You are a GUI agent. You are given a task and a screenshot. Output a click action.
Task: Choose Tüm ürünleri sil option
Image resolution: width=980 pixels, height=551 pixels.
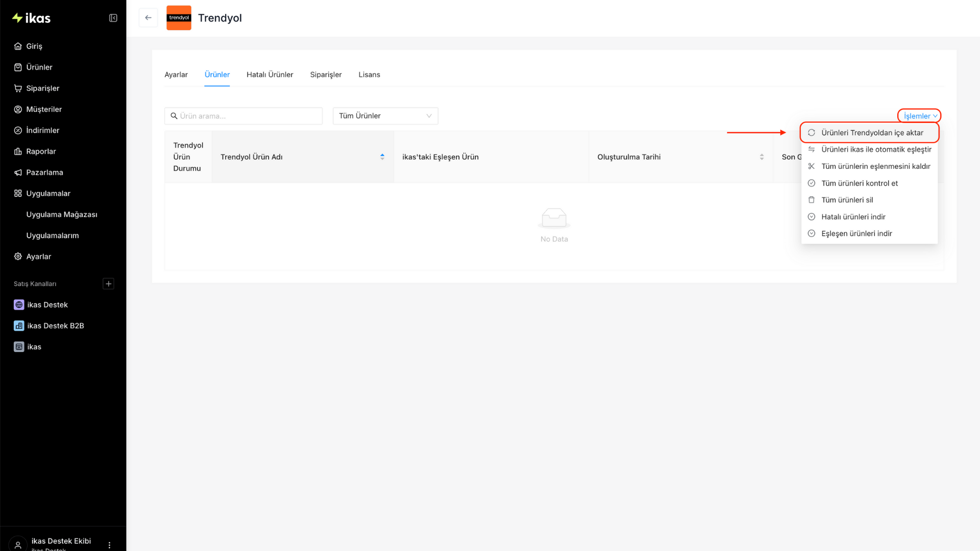(x=869, y=200)
